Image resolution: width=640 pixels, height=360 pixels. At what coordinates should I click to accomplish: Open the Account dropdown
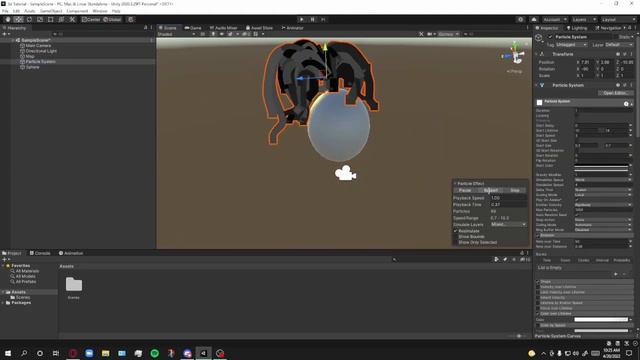coord(554,19)
